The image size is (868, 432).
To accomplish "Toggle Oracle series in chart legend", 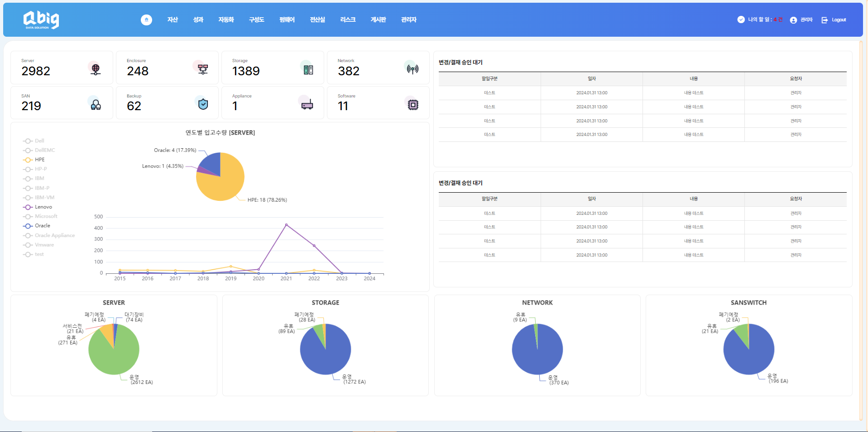I will click(x=37, y=226).
